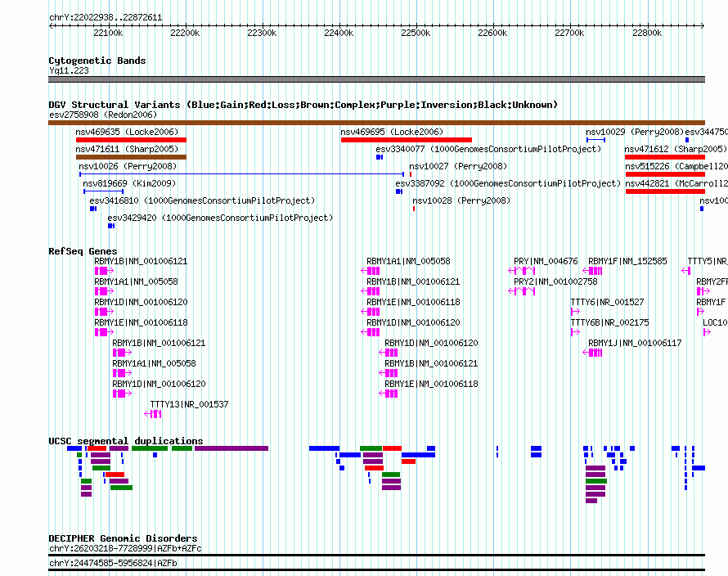
Task: Select the RBMY1F|NM_152585 gene label
Action: [x=627, y=262]
